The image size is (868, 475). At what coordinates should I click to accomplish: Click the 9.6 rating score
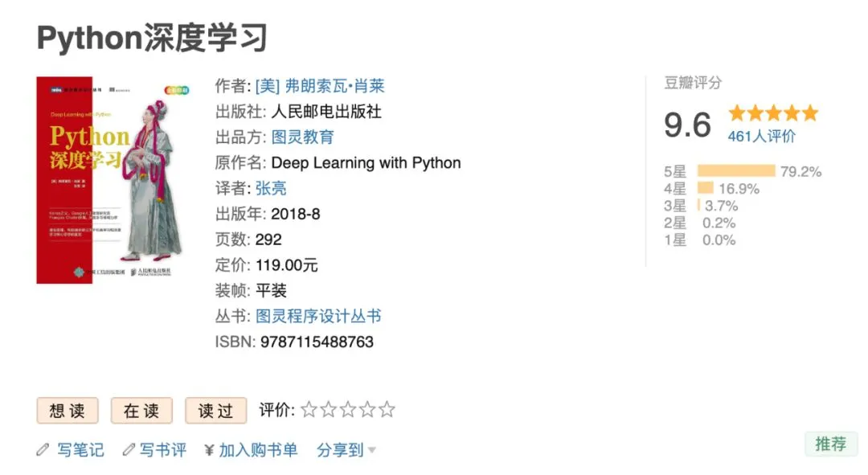click(687, 125)
